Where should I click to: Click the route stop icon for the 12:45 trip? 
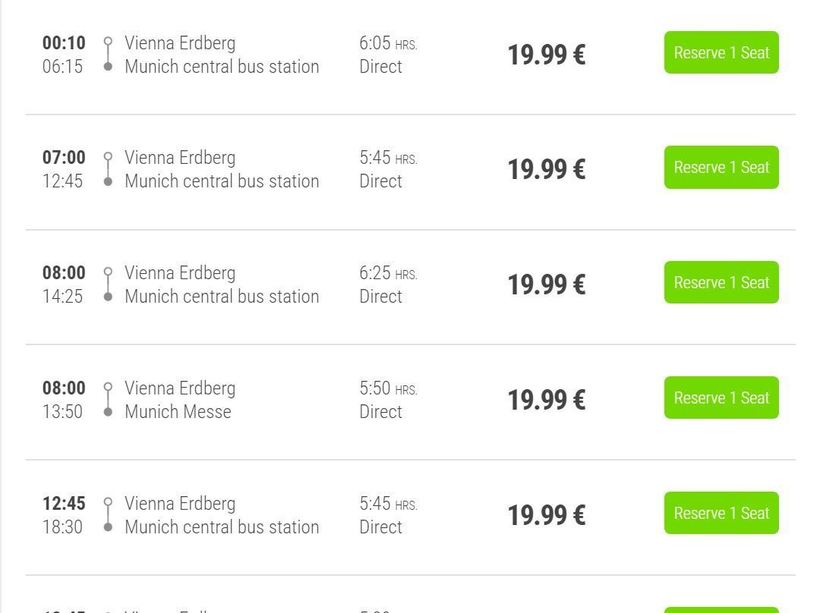(108, 515)
